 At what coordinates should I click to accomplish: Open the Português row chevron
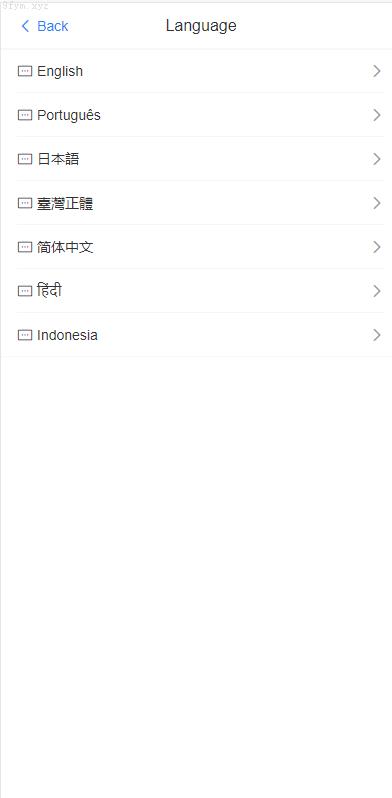[x=377, y=115]
